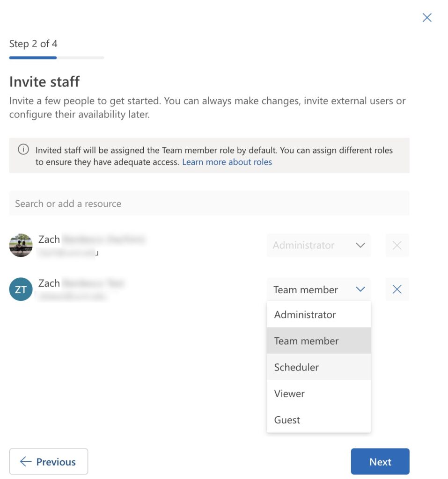Screen dimensions: 448x479
Task: Pick the Scheduler role option
Action: 319,367
